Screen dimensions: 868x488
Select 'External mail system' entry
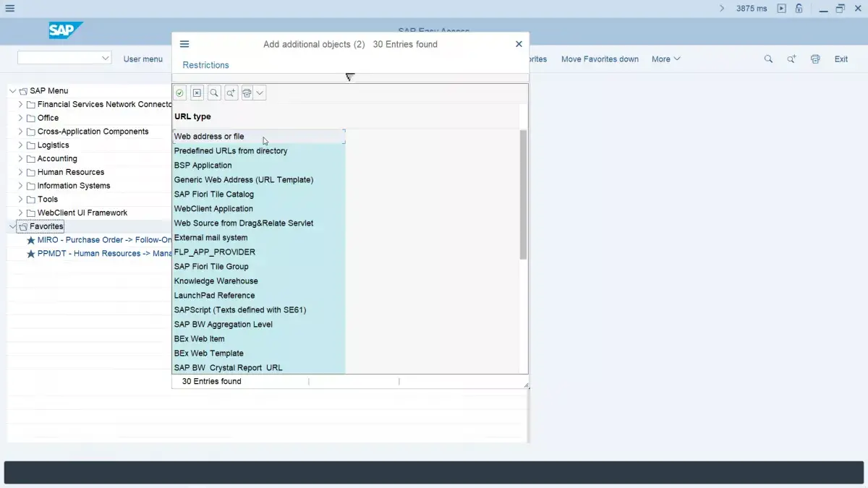pos(259,238)
